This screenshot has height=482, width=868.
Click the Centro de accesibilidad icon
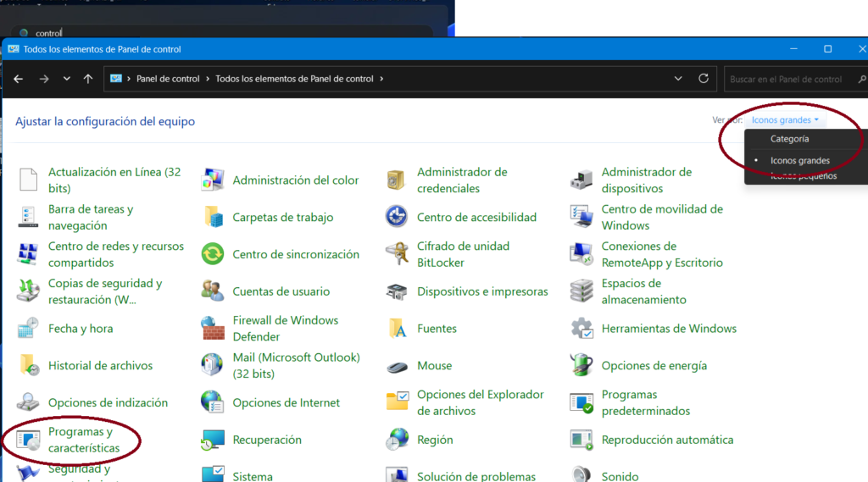(396, 217)
